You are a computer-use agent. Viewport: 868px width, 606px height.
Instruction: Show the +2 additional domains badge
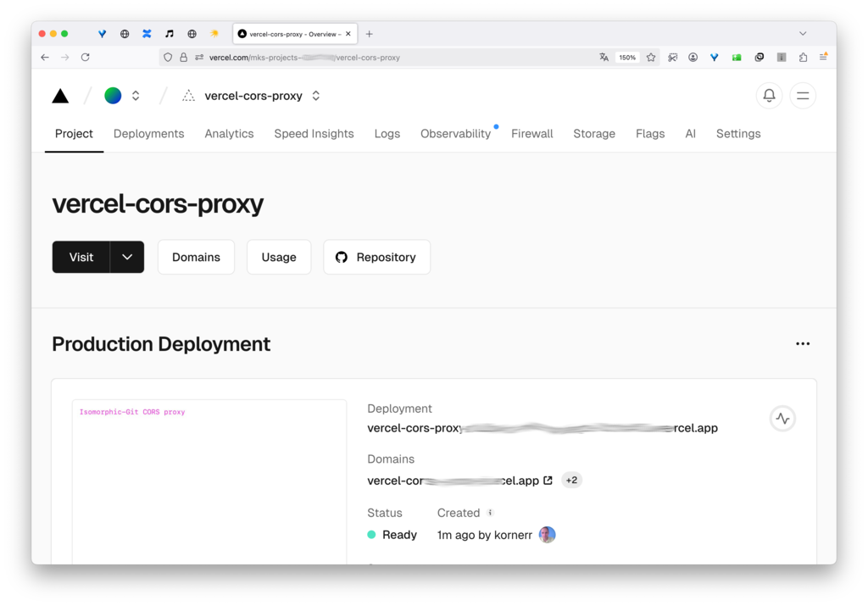point(571,480)
